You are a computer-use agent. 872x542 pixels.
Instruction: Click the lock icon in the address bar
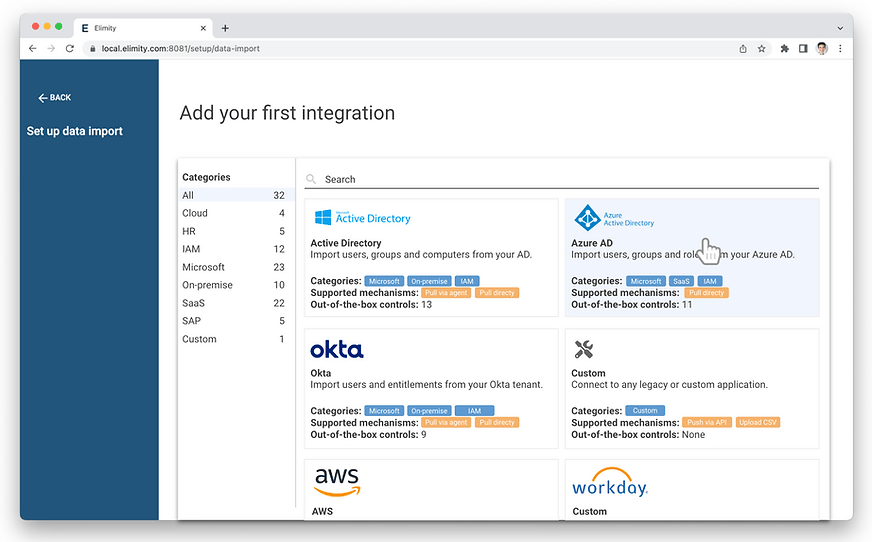click(x=93, y=49)
